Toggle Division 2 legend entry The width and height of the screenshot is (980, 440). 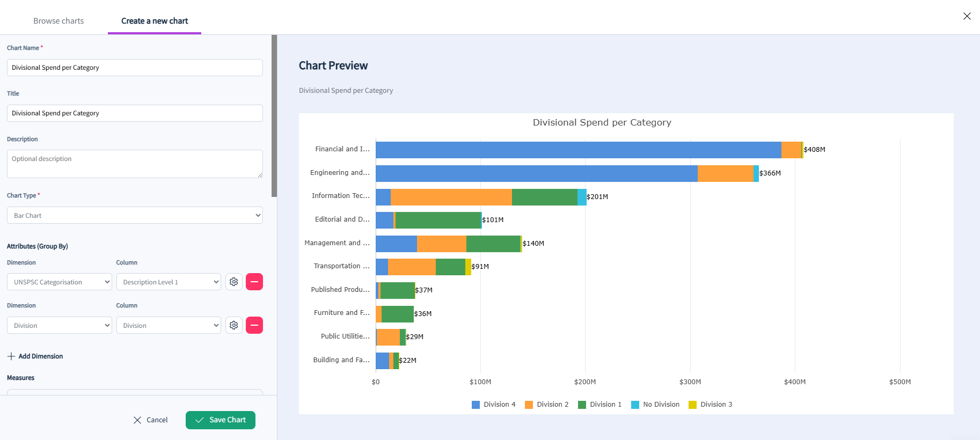point(546,405)
